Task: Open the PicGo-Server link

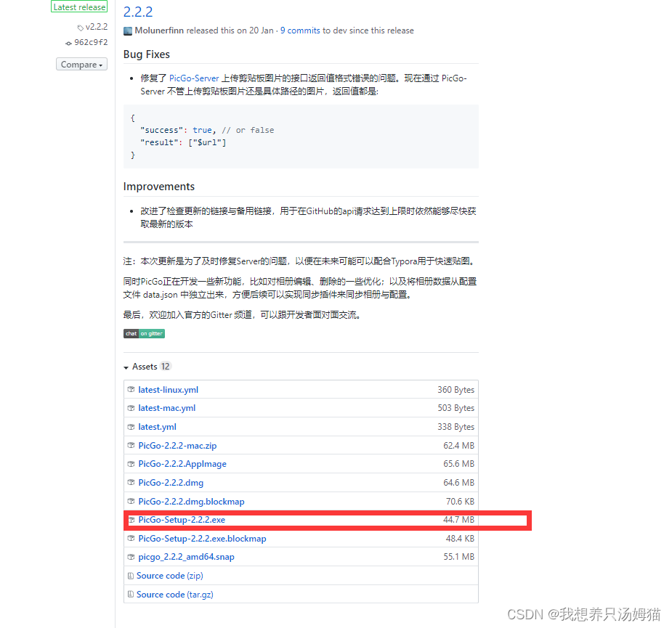Action: (x=194, y=78)
